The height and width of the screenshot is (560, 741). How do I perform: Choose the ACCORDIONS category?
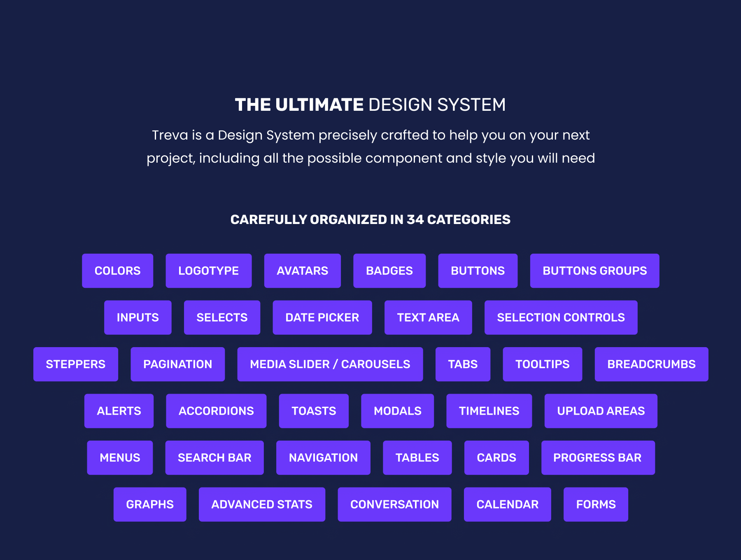216,411
